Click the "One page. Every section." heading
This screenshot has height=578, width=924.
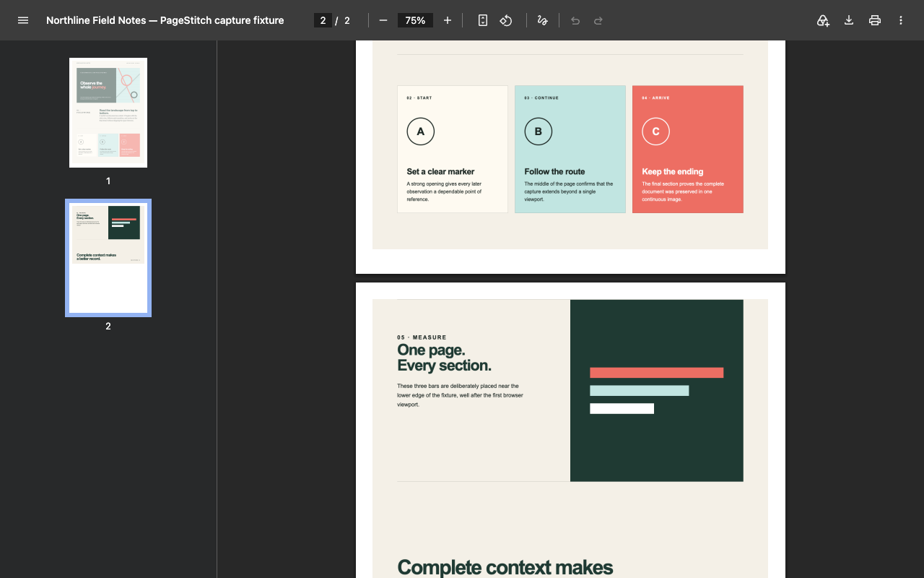444,358
